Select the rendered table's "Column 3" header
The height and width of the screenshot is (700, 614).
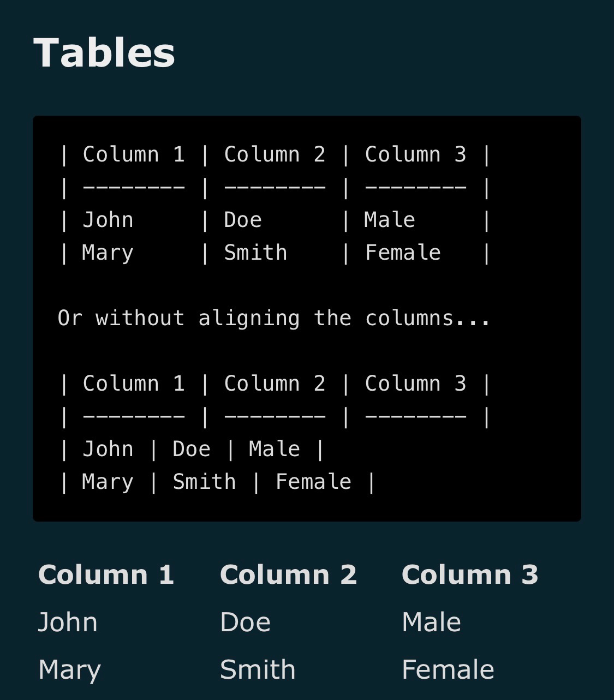(470, 575)
